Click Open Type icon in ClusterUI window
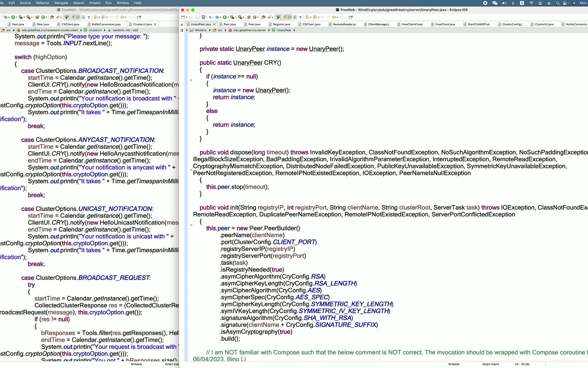The image size is (588, 368). coord(52,17)
